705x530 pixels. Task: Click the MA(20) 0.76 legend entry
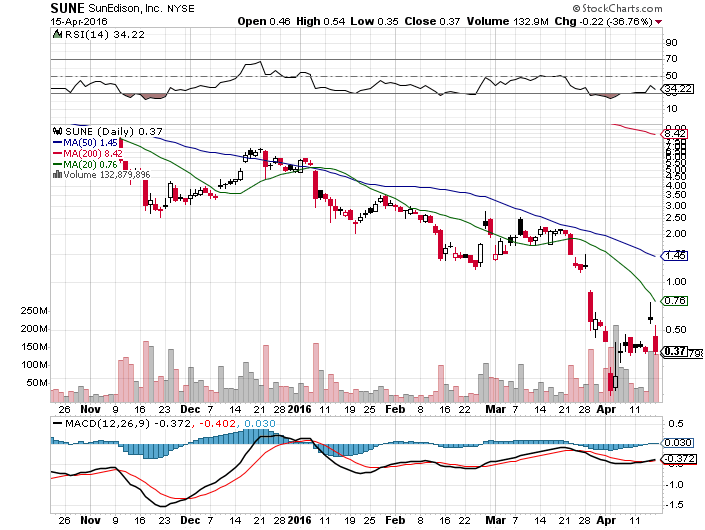92,164
